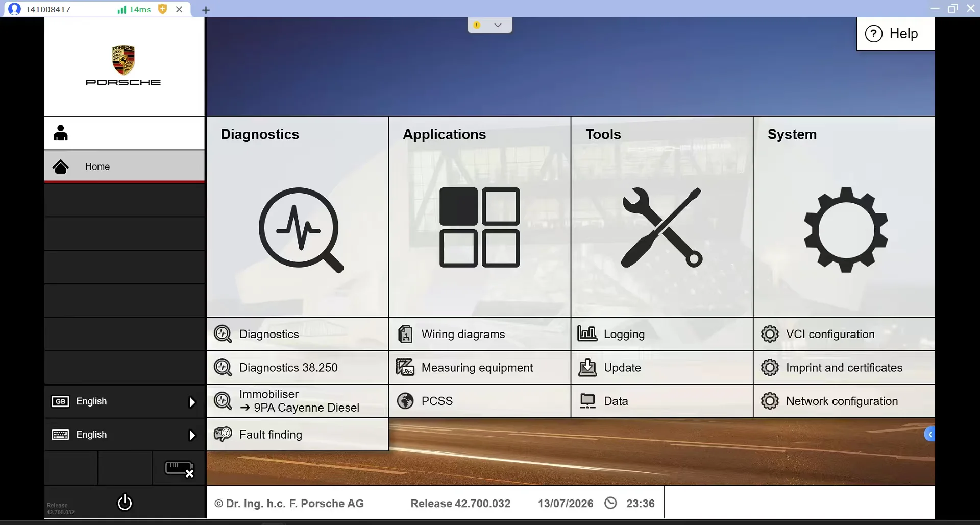Screen dimensions: 980x525
Task: Click the Measuring equipment icon
Action: click(405, 367)
